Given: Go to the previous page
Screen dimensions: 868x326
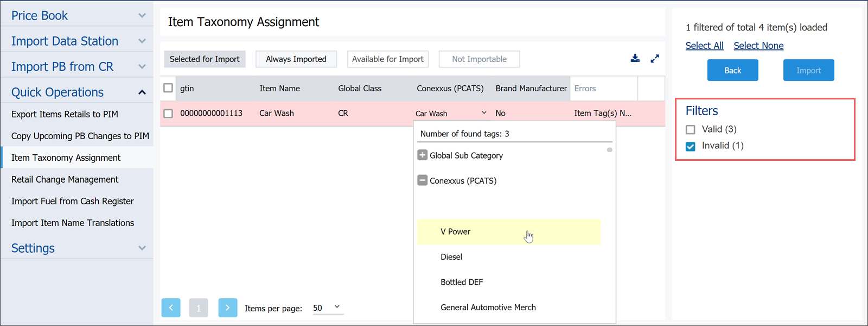Looking at the screenshot, I should coord(171,308).
